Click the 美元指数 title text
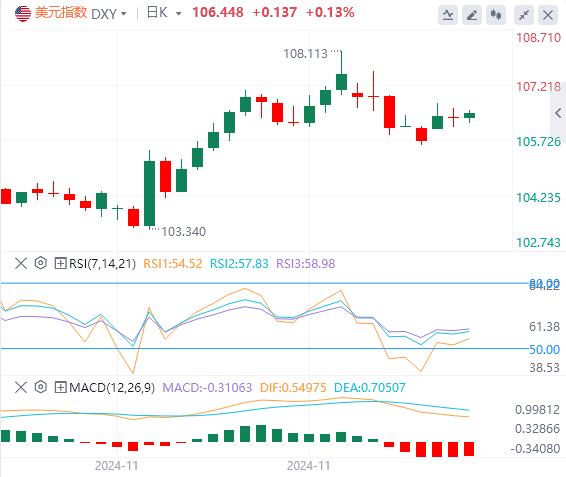Screen dimensions: 566x477 (x=61, y=13)
